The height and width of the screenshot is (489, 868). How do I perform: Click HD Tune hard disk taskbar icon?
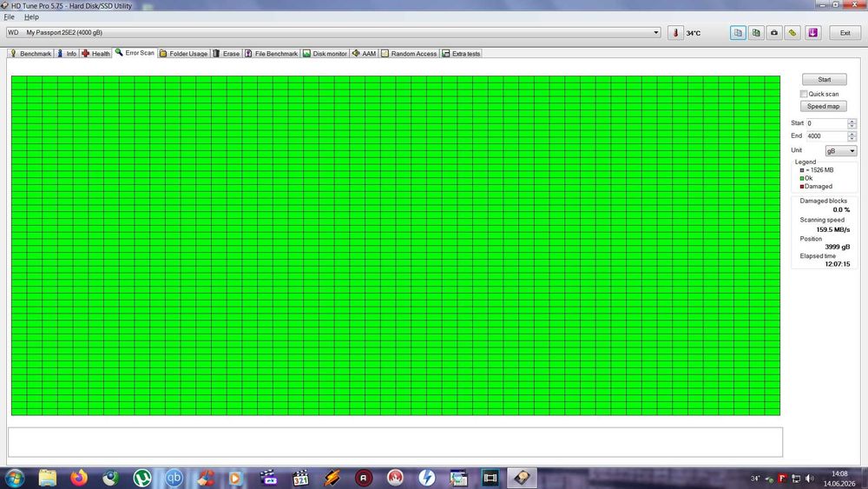coord(522,478)
